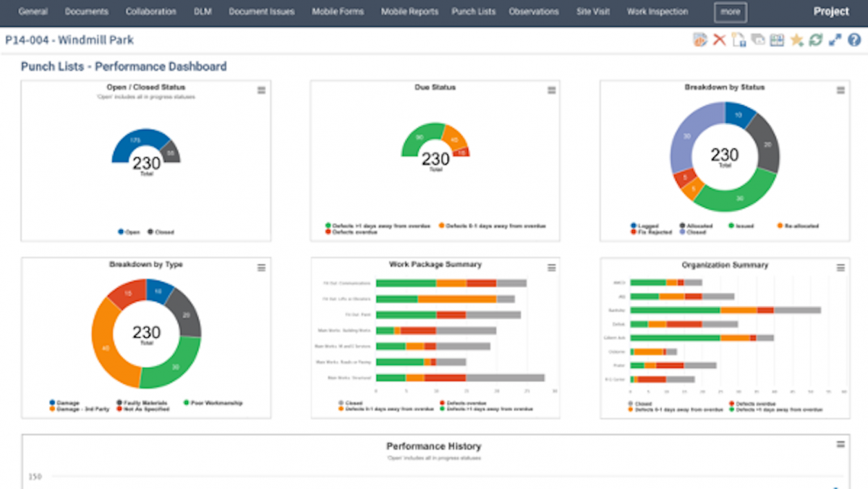Open the Work Package Summary chart menu
The width and height of the screenshot is (868, 489).
click(x=551, y=267)
